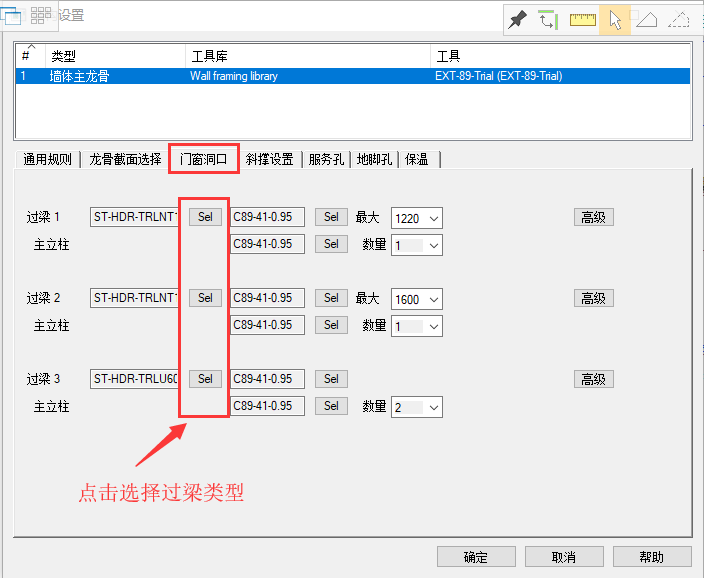Click 过梁 1 主立柱 section field
Viewport: 704px width, 578px height.
pyautogui.click(x=268, y=244)
